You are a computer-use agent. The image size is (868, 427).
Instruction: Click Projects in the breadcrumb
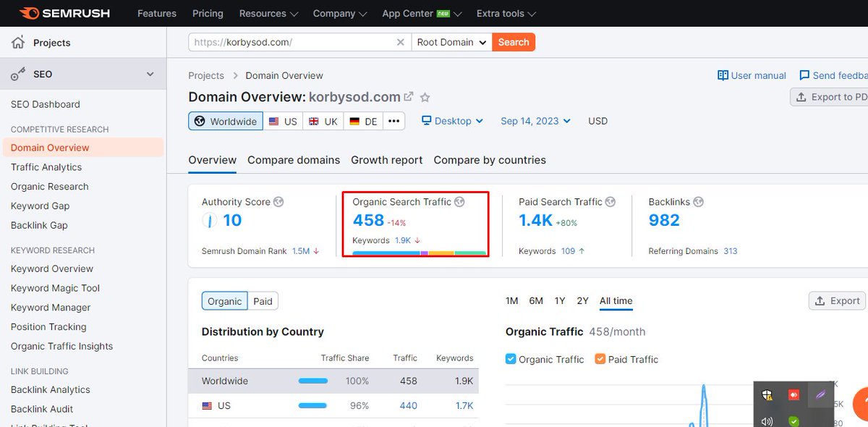point(206,75)
